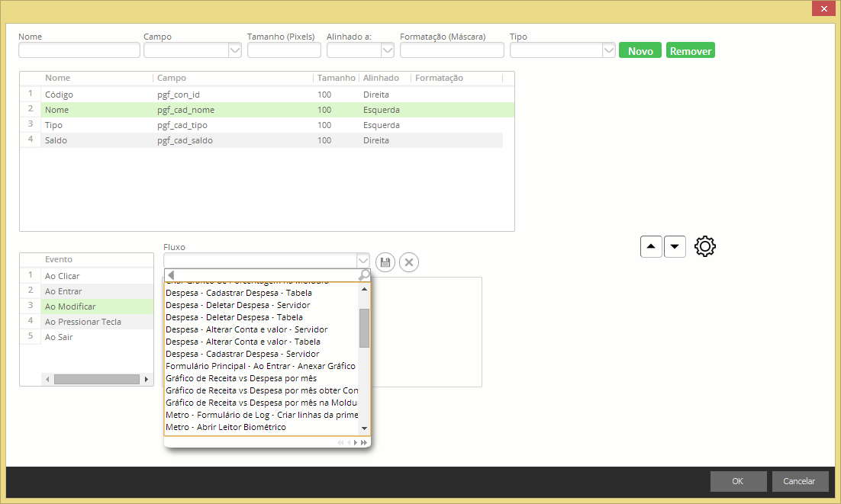
Task: Open settings with the gear icon
Action: (x=705, y=246)
